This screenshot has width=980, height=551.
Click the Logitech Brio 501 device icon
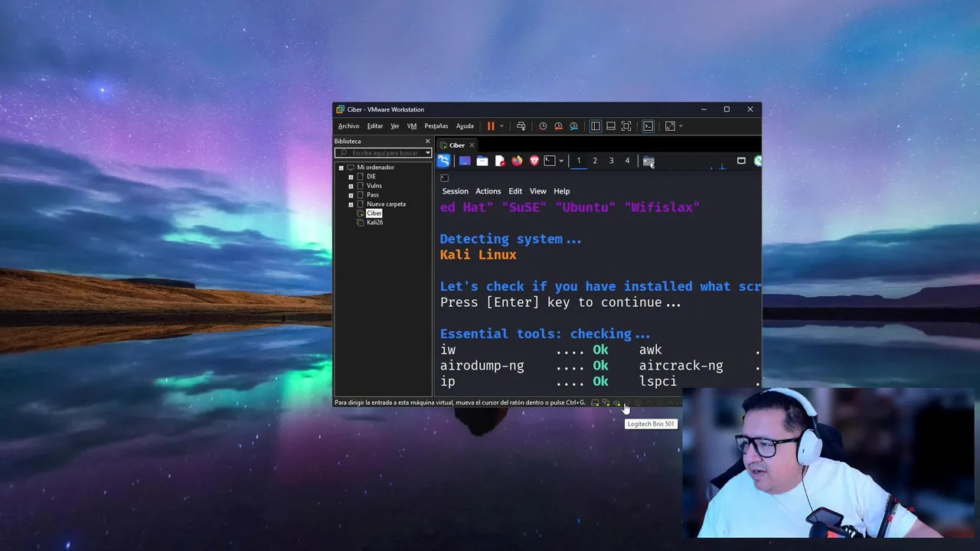(627, 403)
